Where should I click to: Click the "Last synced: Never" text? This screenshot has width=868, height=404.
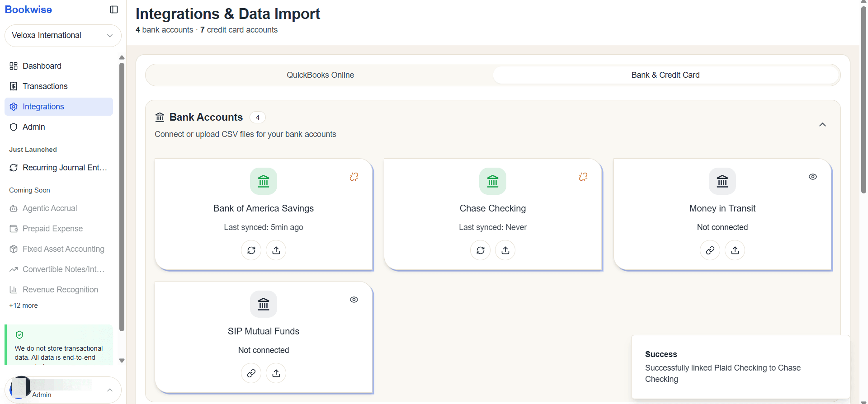493,227
